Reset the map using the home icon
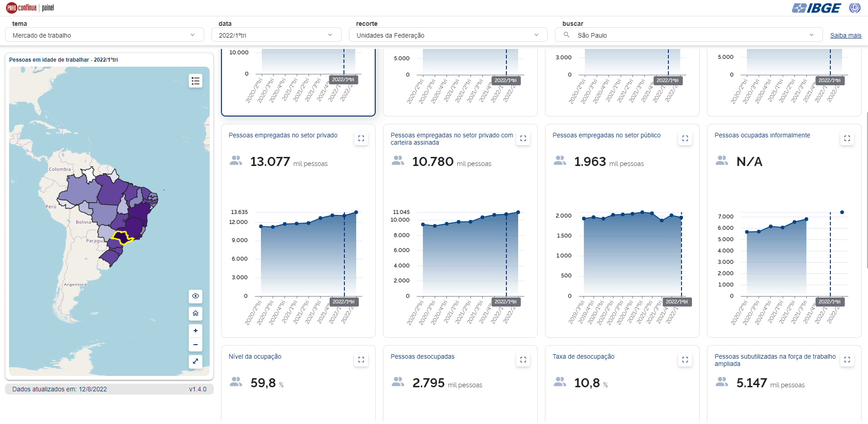This screenshot has height=424, width=868. [196, 313]
